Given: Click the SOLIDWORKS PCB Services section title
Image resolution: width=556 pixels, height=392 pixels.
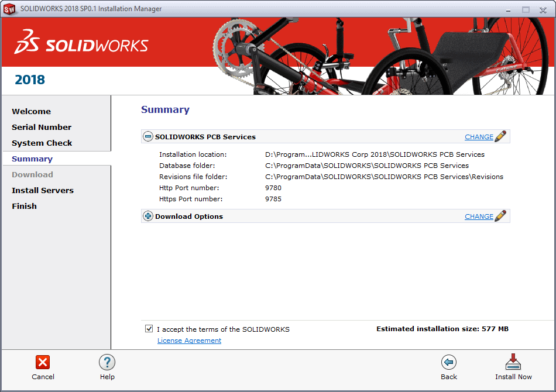Looking at the screenshot, I should (x=205, y=137).
